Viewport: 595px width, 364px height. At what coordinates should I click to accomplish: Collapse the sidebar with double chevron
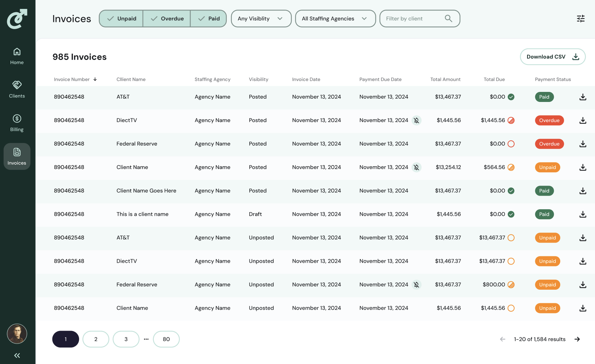(x=17, y=355)
